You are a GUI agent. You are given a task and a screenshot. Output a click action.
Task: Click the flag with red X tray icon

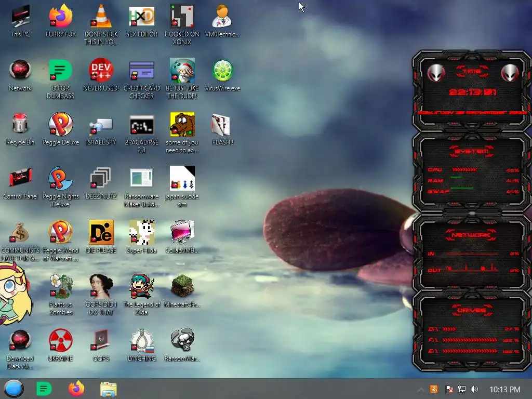[x=449, y=389]
